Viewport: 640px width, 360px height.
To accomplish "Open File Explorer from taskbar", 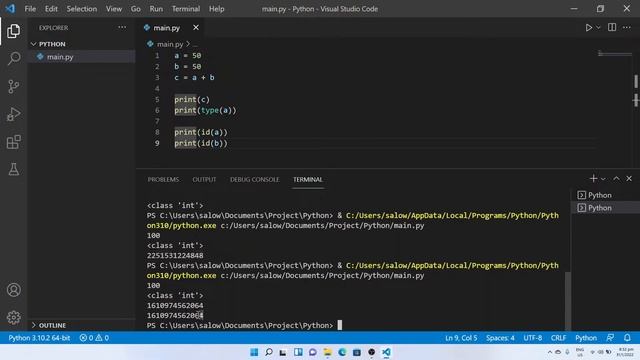I will [327, 352].
